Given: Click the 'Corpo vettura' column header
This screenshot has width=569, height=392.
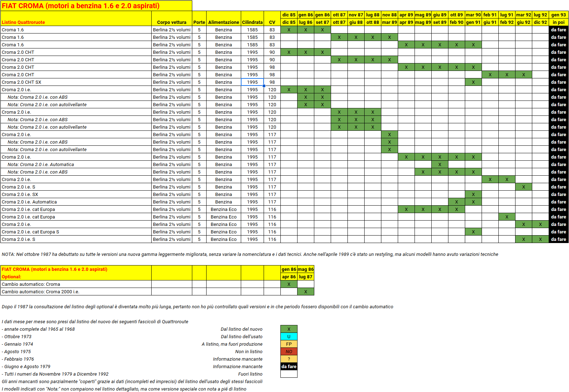Looking at the screenshot, I should click(172, 22).
